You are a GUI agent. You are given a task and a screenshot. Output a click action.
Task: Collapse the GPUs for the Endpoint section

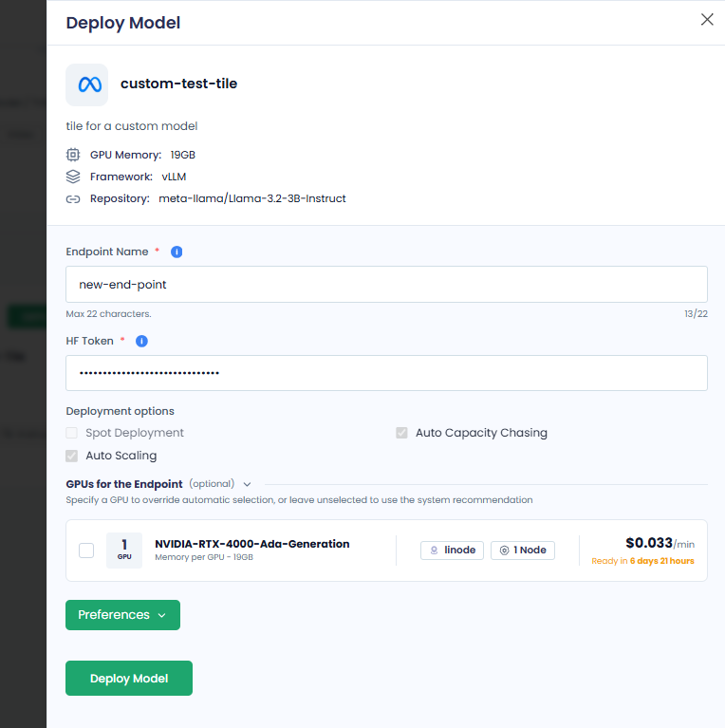tap(248, 484)
